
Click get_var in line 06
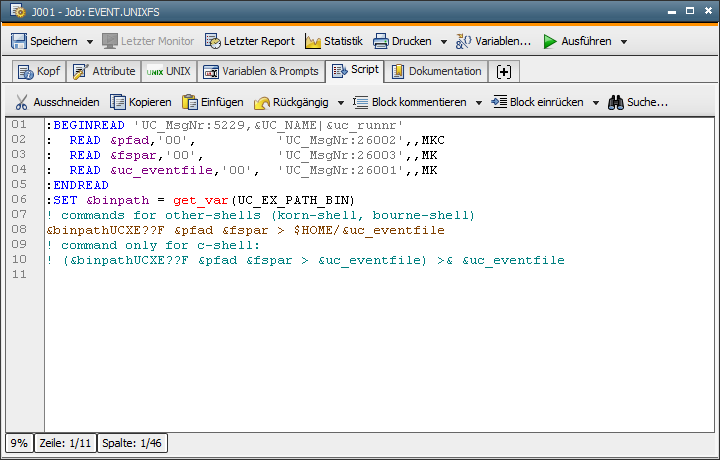pos(201,201)
